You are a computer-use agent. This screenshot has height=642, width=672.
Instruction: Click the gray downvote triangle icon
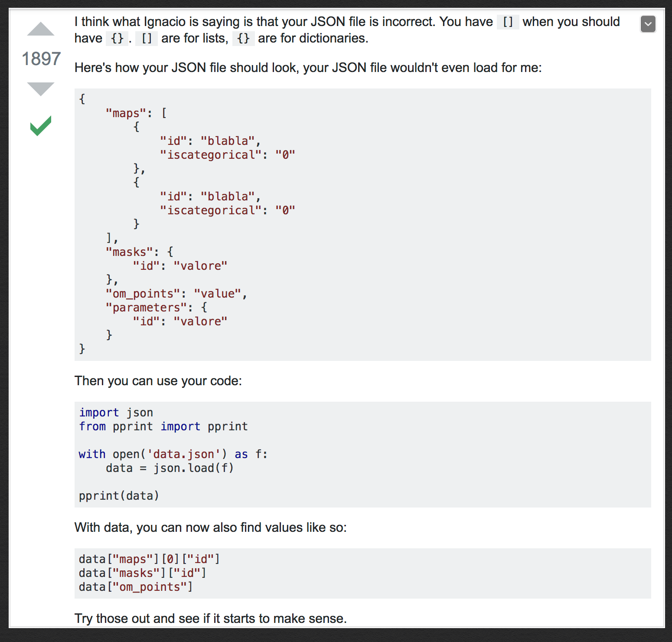click(40, 88)
